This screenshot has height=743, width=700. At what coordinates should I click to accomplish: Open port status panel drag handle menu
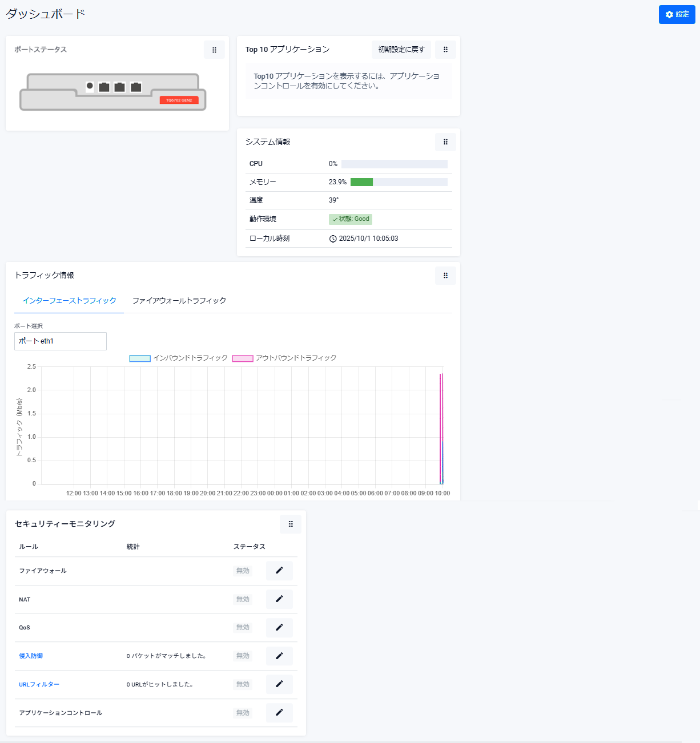[x=214, y=50]
